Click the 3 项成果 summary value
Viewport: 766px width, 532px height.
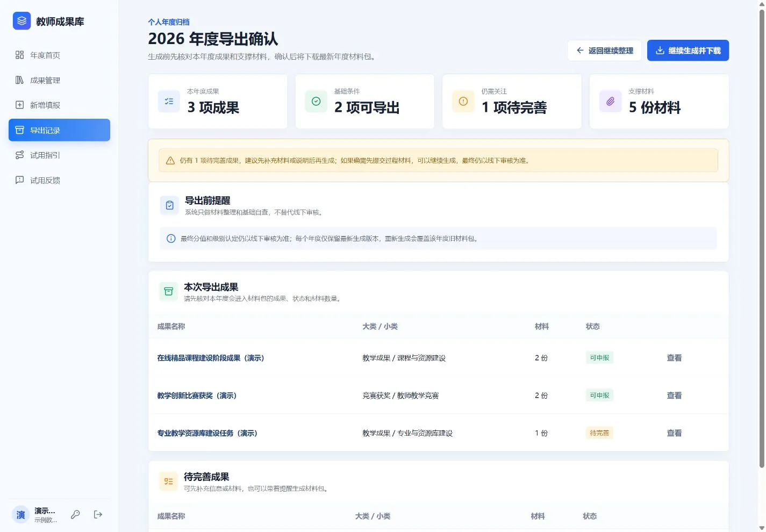point(213,107)
